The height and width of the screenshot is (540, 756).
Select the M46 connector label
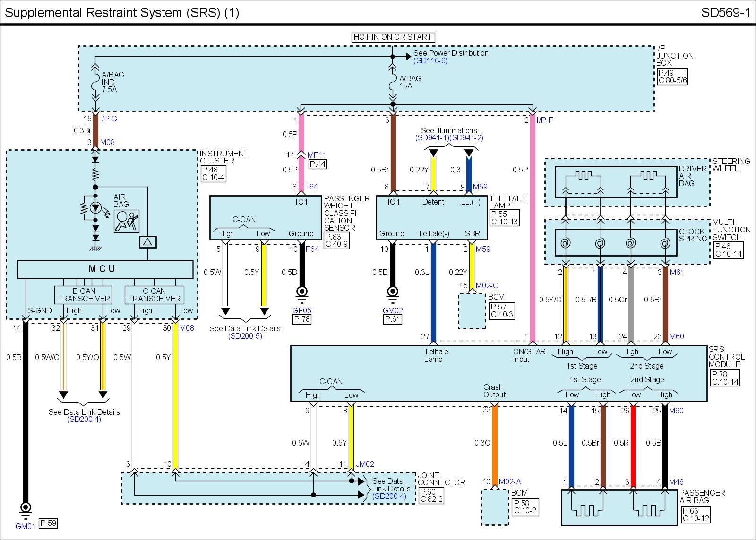(676, 482)
